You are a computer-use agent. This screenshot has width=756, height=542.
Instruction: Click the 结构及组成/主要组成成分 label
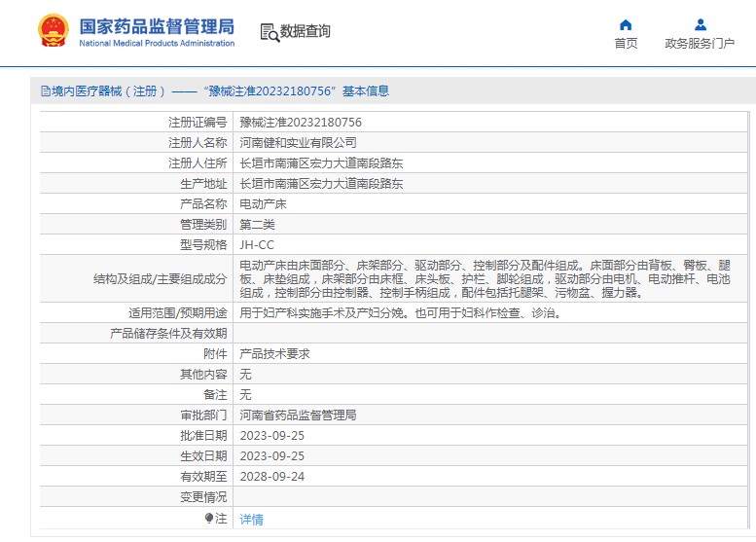coord(160,278)
